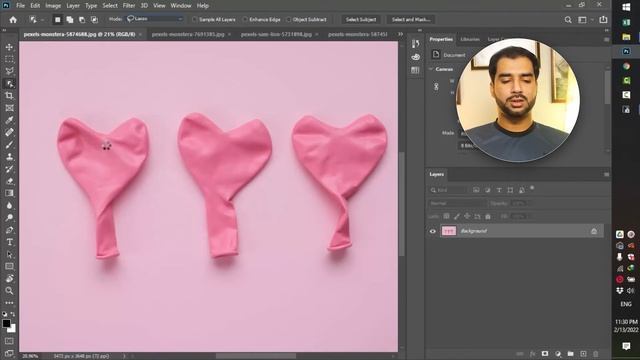The image size is (640, 360).
Task: Go to the Home screen icon
Action: pos(13,20)
